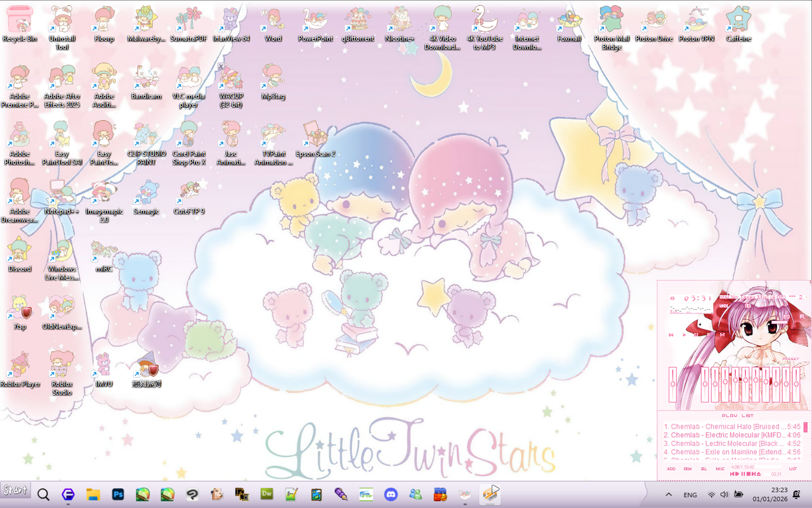Open Adobe After Effects 2025 shortcut

click(x=62, y=86)
